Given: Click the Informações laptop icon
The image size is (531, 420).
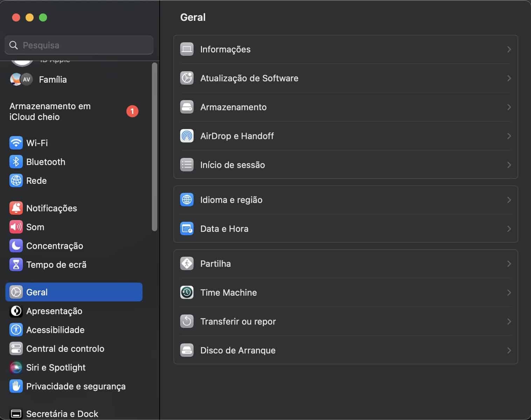Looking at the screenshot, I should 187,49.
